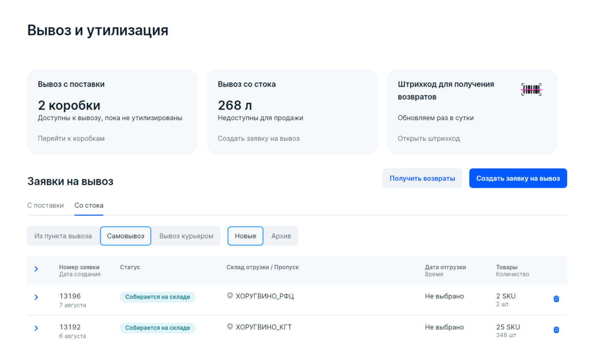Toggle the Самовывоз filter chip
The image size is (602, 364).
[x=125, y=236]
